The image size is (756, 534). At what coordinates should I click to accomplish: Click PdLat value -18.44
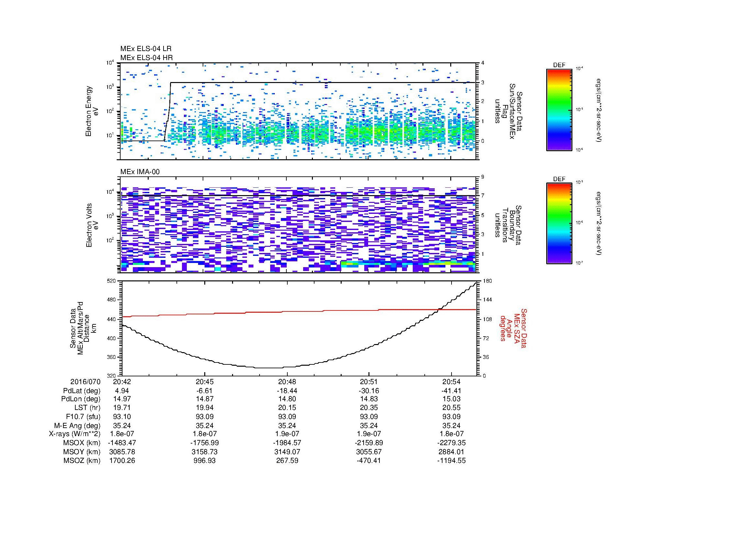pyautogui.click(x=287, y=391)
